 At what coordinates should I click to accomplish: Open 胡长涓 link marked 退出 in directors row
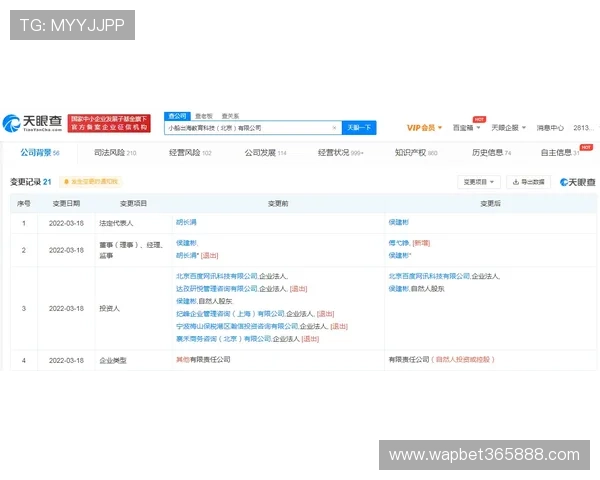click(x=186, y=255)
